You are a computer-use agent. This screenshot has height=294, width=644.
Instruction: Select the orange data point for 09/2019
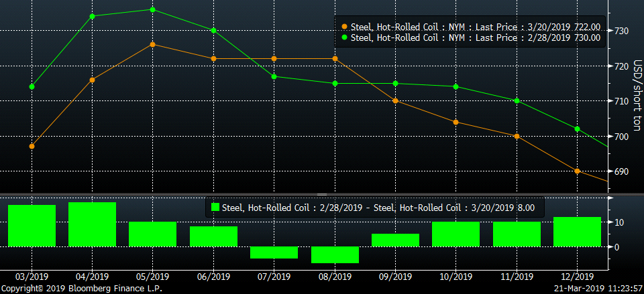[395, 100]
